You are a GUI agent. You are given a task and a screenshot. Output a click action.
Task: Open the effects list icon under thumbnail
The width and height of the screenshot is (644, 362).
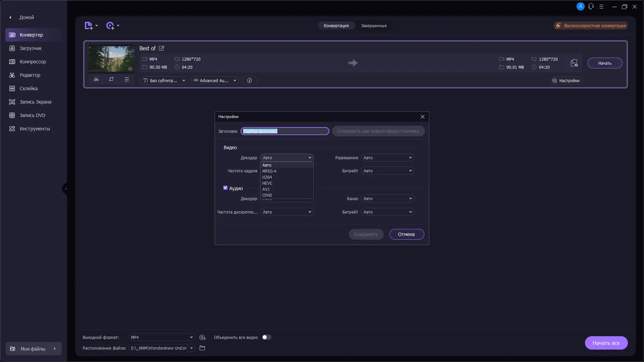coord(126,79)
